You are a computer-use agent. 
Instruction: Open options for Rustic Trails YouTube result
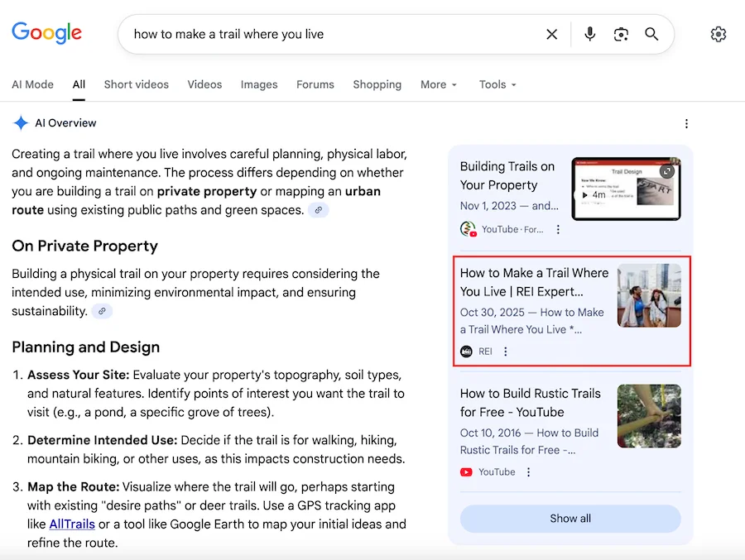coord(529,472)
